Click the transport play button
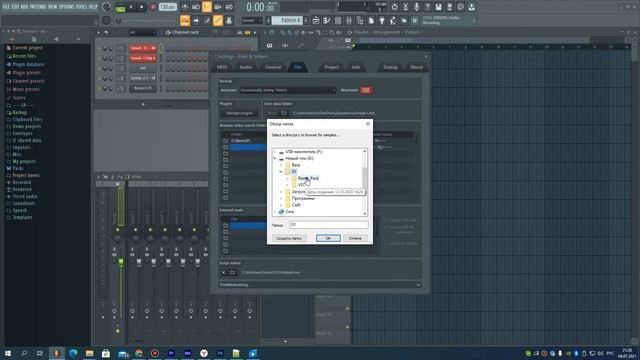 131,7
